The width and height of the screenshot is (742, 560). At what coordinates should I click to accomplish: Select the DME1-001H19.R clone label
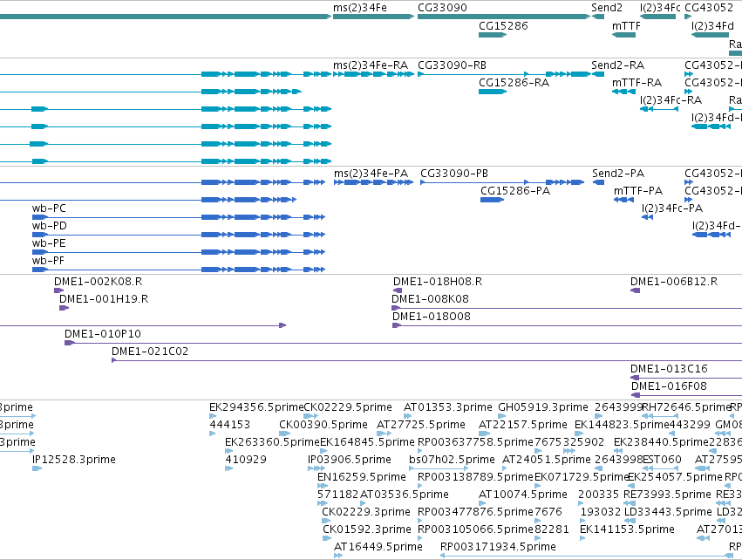pyautogui.click(x=104, y=299)
